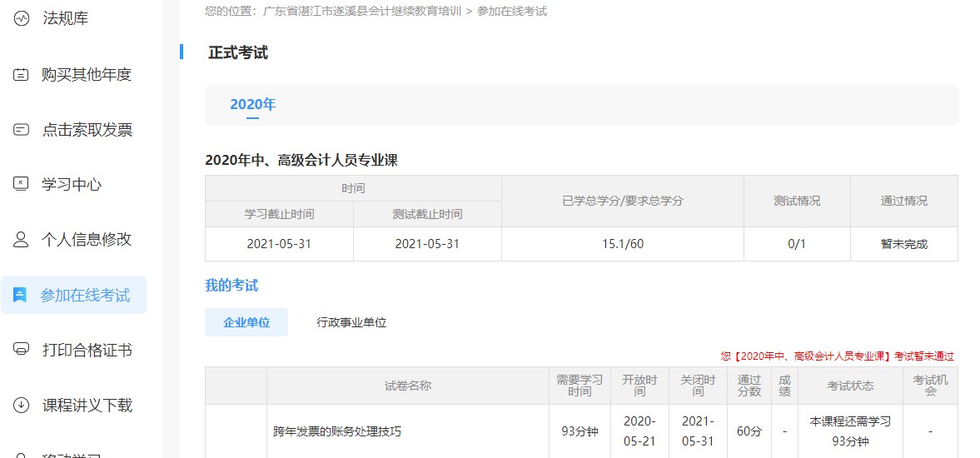Click the 点击索取发票 invoice icon
Viewport: 980px width, 458px height.
coord(22,130)
